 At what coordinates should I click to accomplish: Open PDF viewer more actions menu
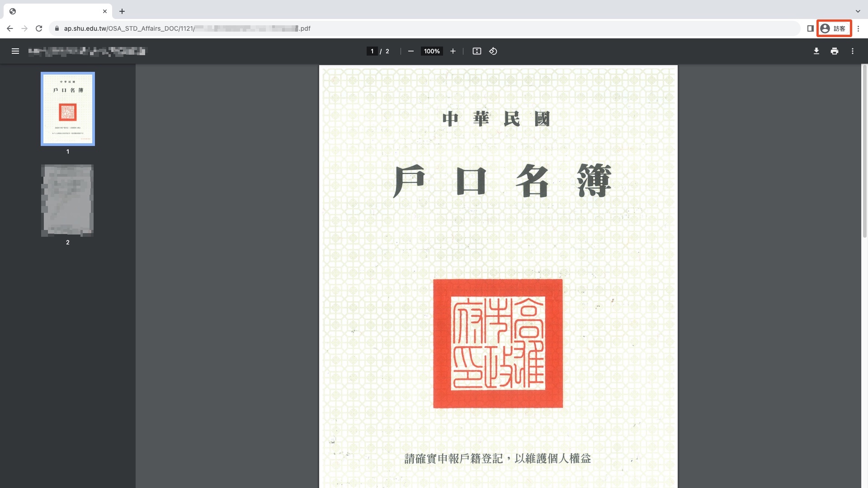[853, 51]
